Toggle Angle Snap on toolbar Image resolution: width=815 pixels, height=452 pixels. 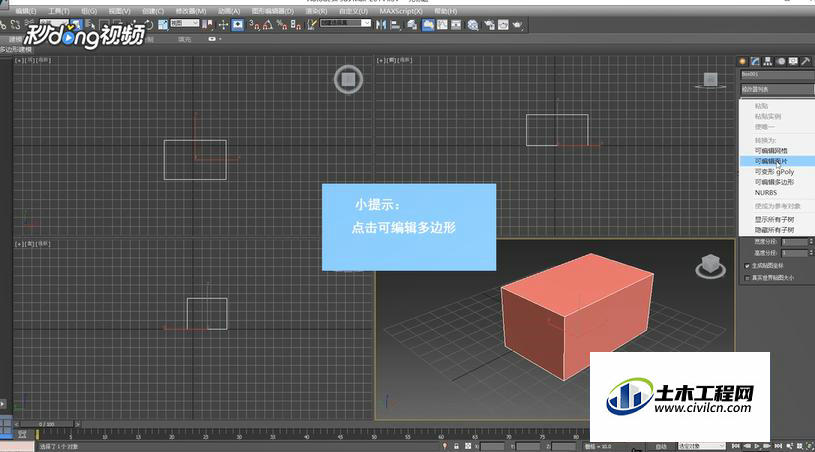click(268, 24)
